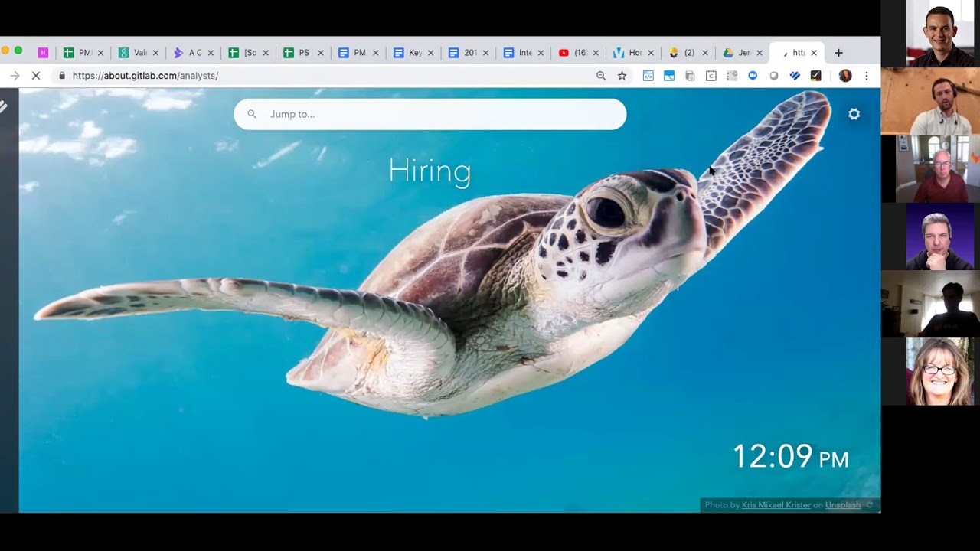Open the Unsplash link

tap(843, 505)
